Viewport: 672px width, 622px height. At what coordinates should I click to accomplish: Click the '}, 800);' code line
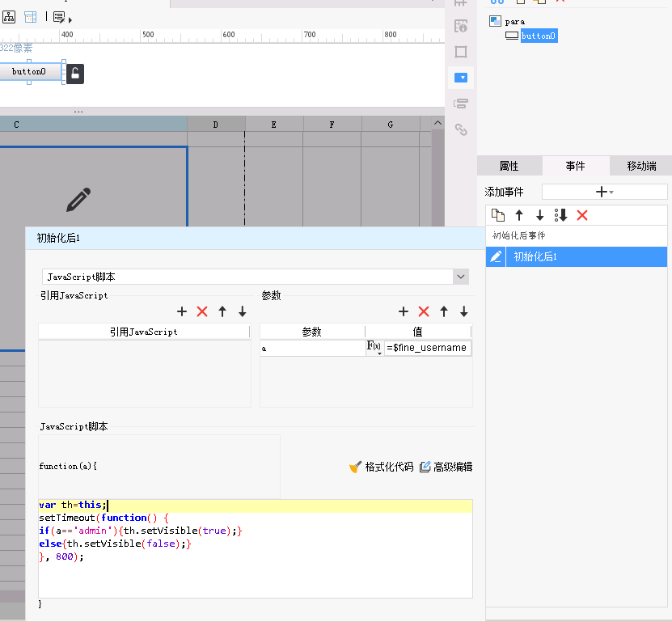coord(61,556)
